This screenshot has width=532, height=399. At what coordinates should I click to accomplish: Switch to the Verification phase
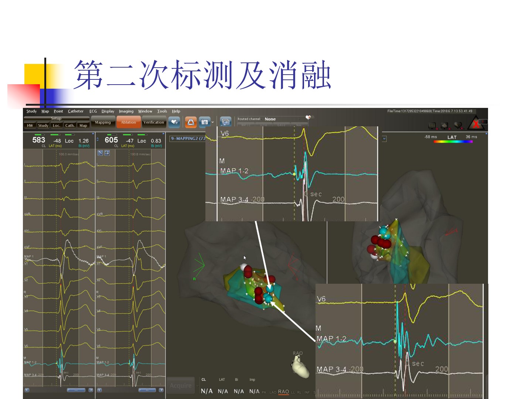(154, 122)
